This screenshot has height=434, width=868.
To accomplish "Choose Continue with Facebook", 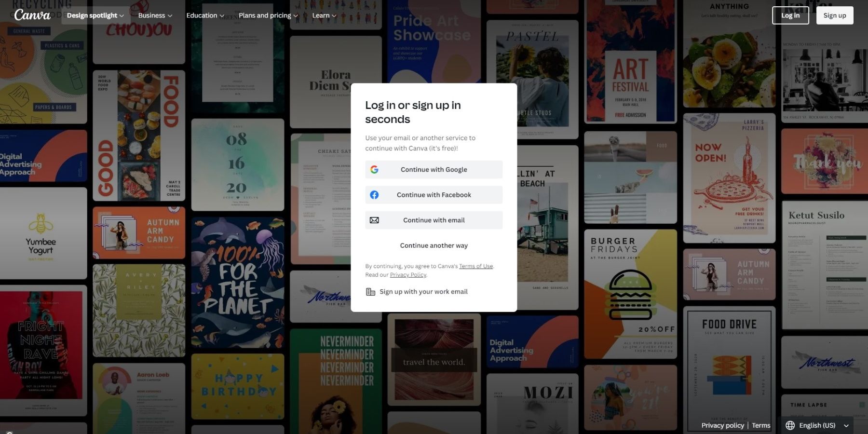I will coord(434,195).
